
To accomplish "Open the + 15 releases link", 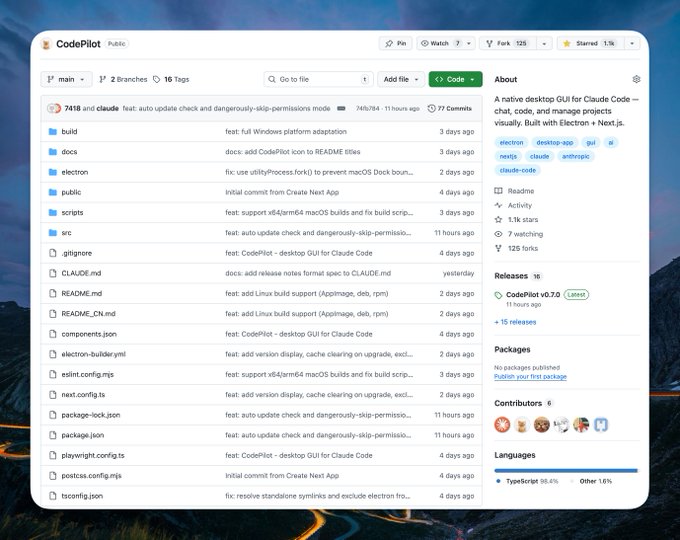I will tap(515, 322).
